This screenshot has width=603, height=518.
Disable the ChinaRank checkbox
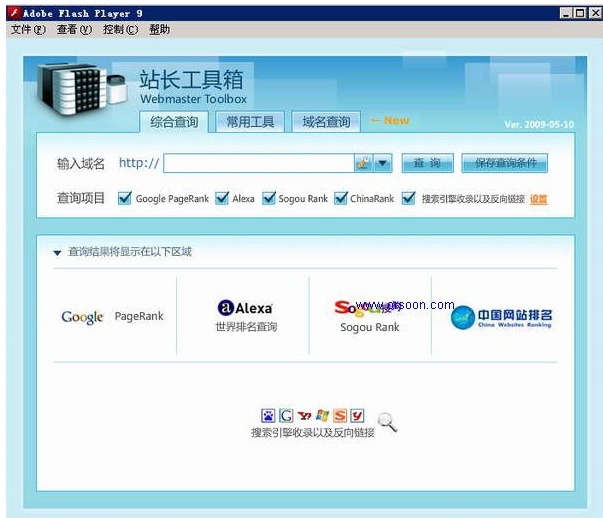[341, 198]
